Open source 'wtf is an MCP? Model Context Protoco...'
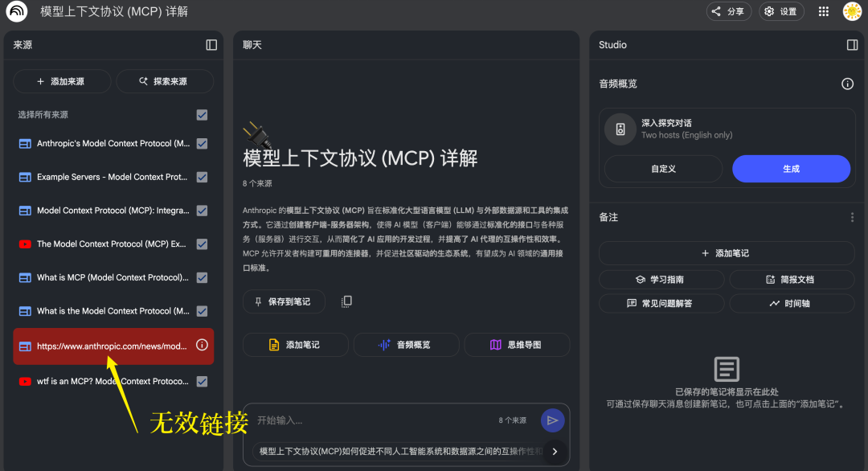The width and height of the screenshot is (868, 471). pos(113,381)
